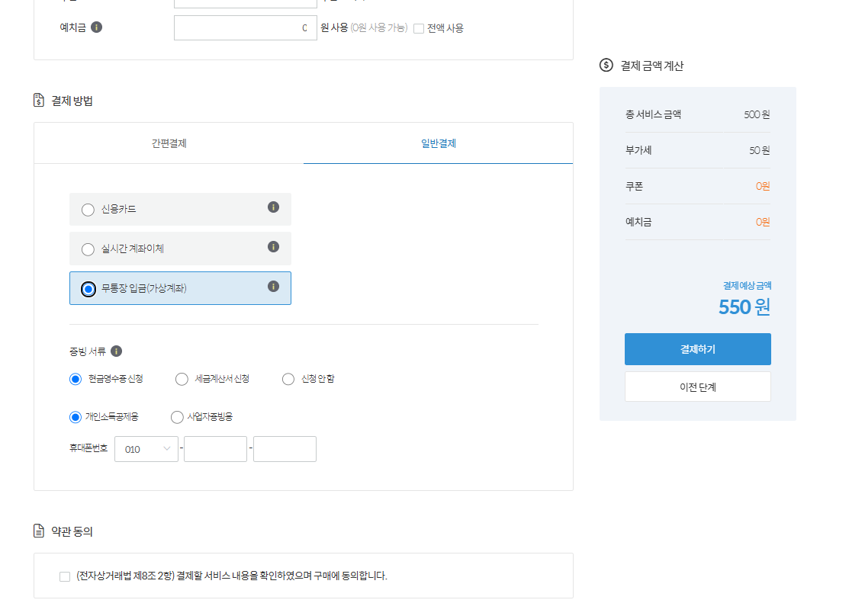Image resolution: width=849 pixels, height=616 pixels.
Task: Click the info icon beside 증빙 서류
Action: click(x=117, y=351)
